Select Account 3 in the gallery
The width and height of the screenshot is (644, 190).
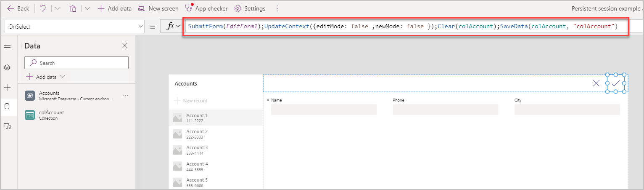tap(216, 150)
